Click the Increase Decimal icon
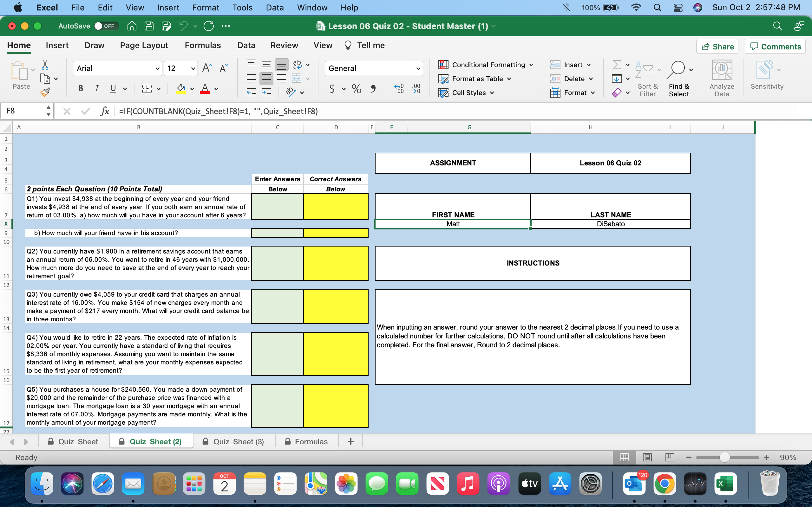The width and height of the screenshot is (812, 507). (x=398, y=89)
